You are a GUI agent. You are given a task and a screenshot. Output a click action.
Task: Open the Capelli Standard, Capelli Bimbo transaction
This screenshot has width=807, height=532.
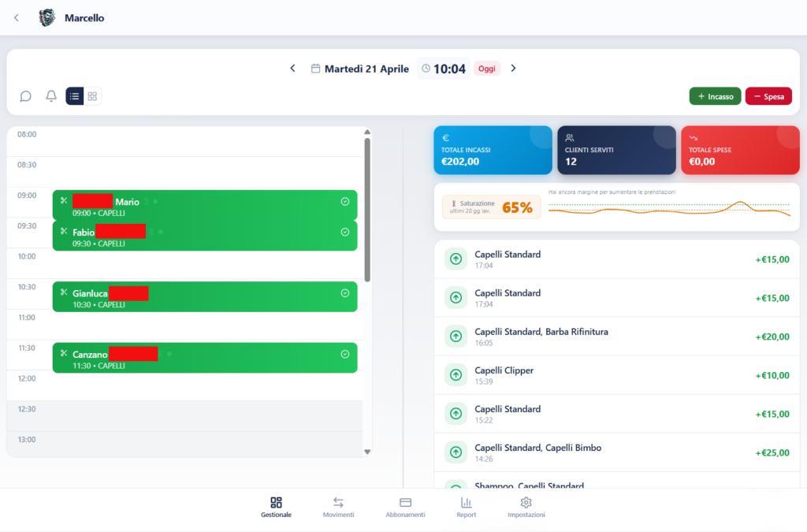(616, 452)
